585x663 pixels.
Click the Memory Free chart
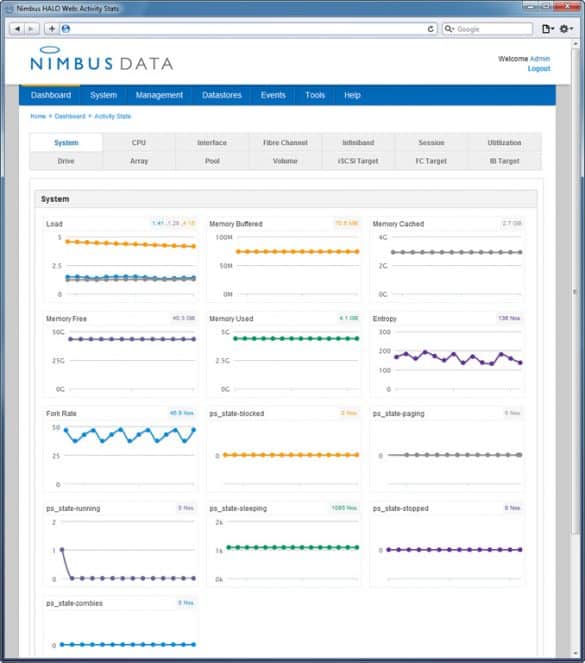[120, 354]
